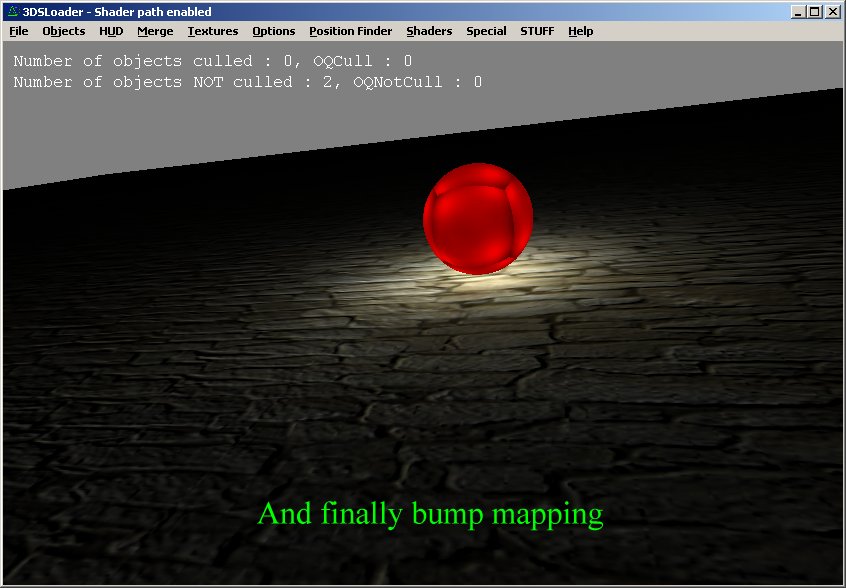Maximize the 3DSLoader window

pos(815,11)
